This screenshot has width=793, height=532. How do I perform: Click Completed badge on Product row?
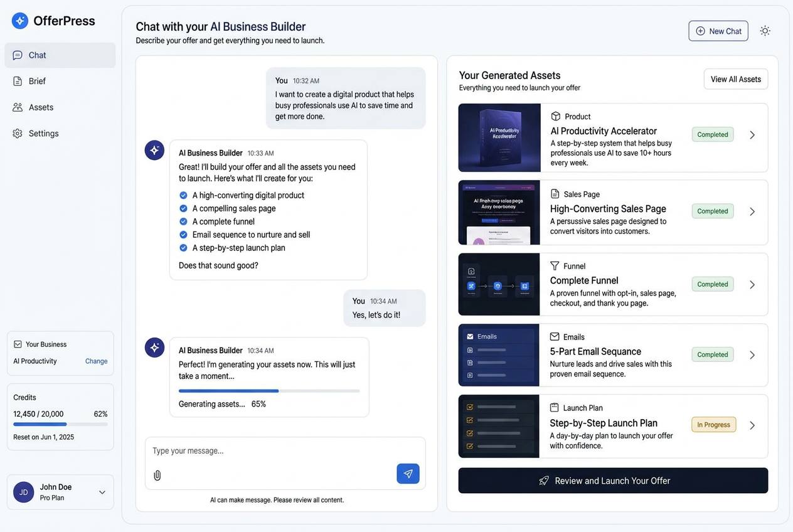pos(713,134)
